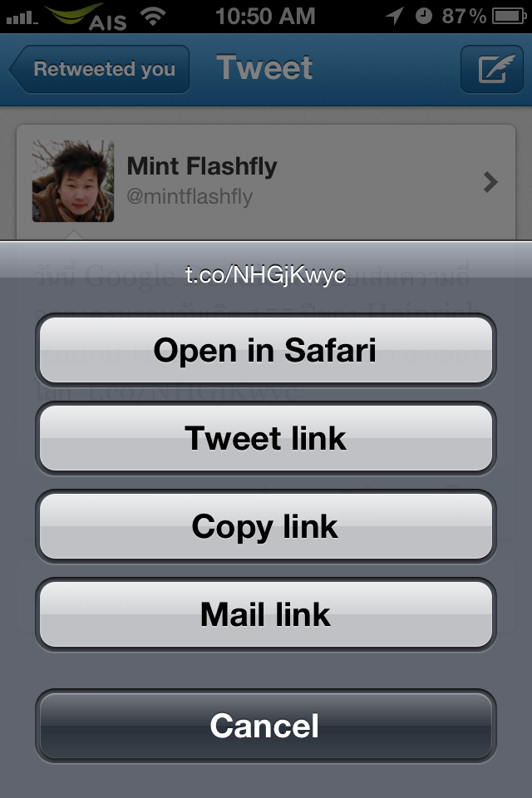
Task: Tap the AIS carrier logo
Action: pos(86,17)
